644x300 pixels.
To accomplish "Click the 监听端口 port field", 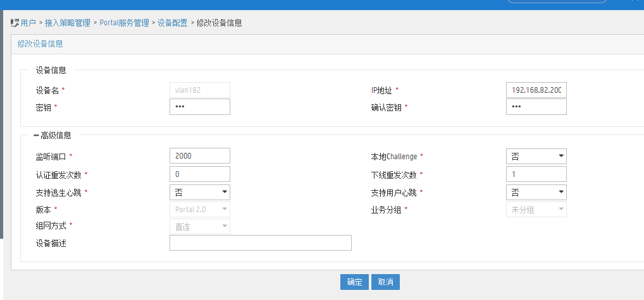I will (x=199, y=156).
